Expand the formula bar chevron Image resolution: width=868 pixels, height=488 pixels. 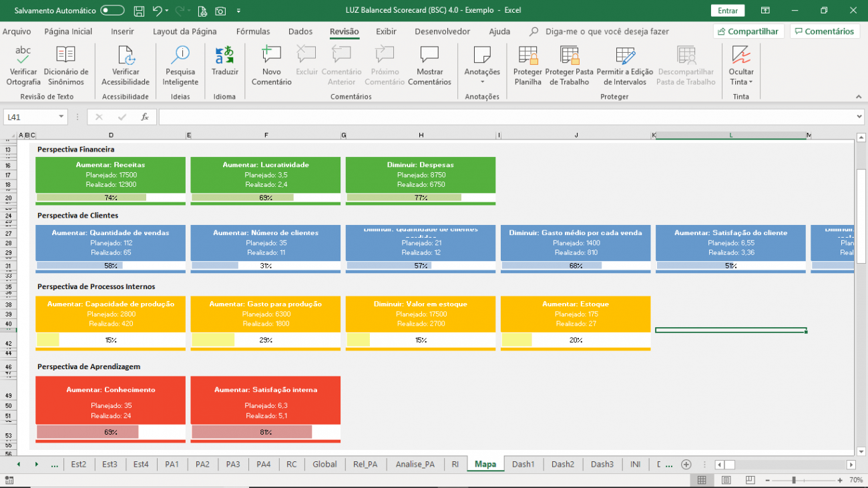859,117
